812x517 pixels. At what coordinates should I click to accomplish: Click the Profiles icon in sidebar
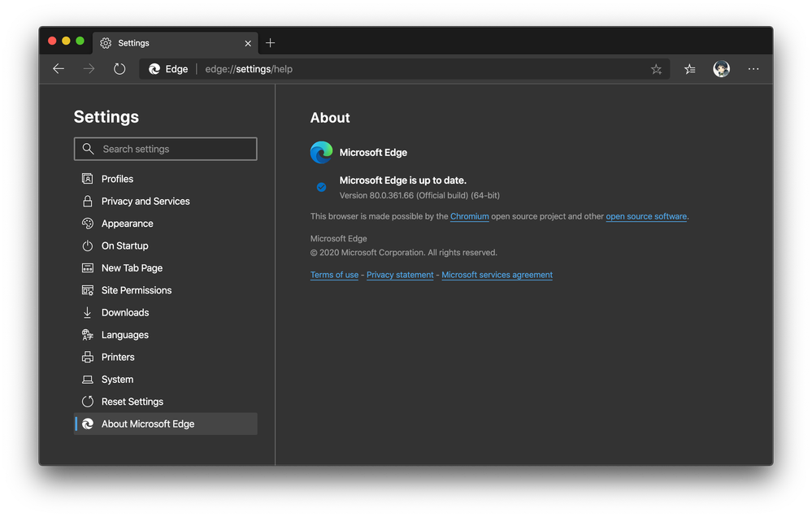(88, 179)
